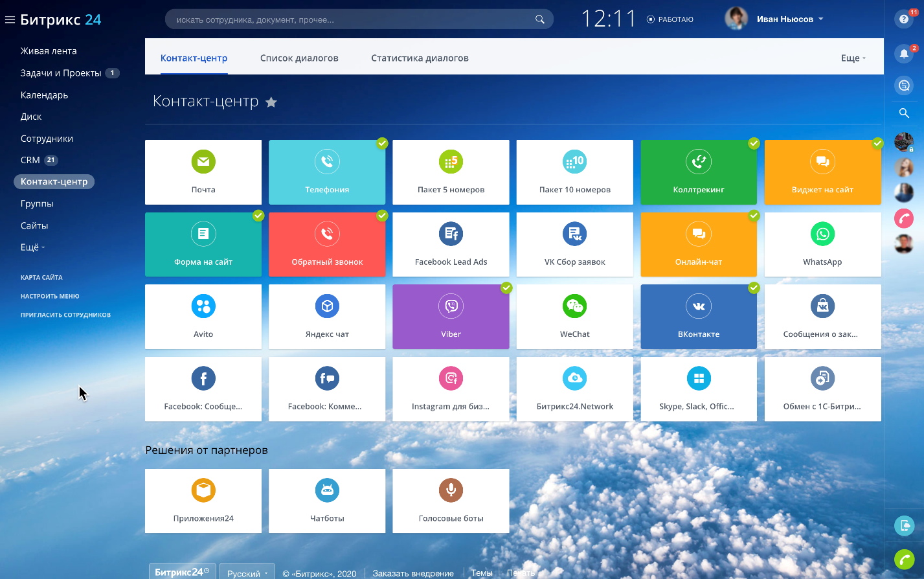Viewport: 924px width, 579px height.
Task: Open the Приложения24 partner tile
Action: 203,501
